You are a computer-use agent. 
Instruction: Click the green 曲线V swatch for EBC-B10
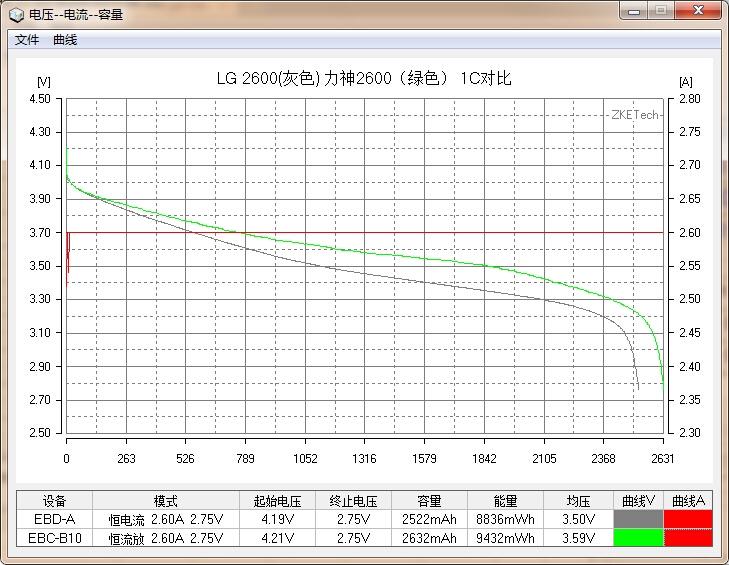click(x=638, y=538)
